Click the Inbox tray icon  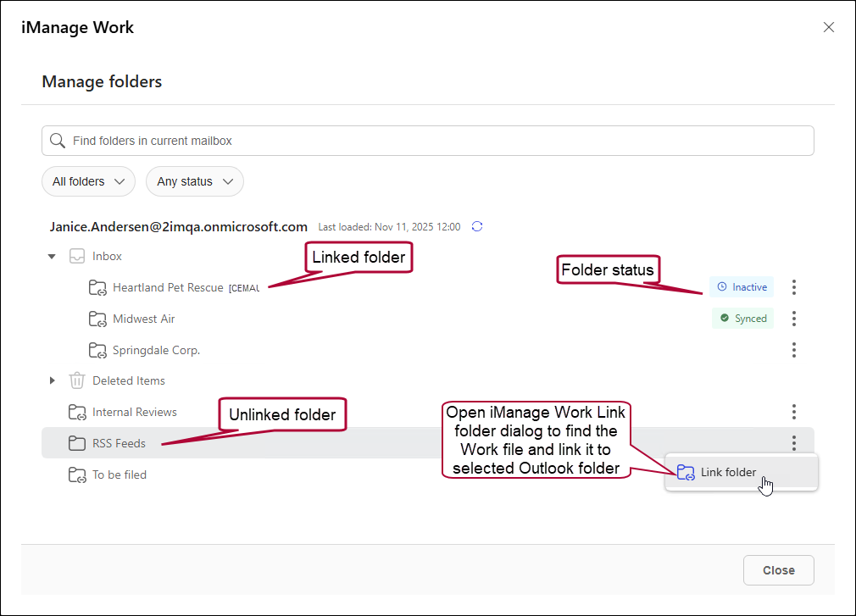[77, 256]
